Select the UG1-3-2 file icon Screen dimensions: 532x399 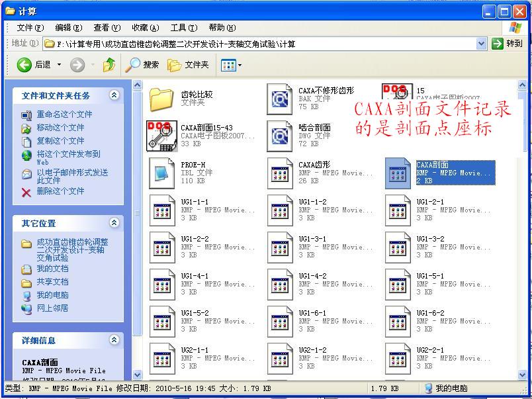(398, 247)
